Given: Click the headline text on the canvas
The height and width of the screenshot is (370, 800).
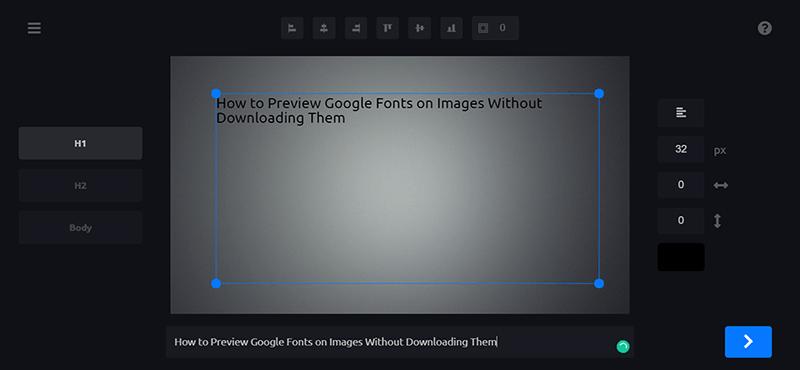Looking at the screenshot, I should pyautogui.click(x=379, y=111).
